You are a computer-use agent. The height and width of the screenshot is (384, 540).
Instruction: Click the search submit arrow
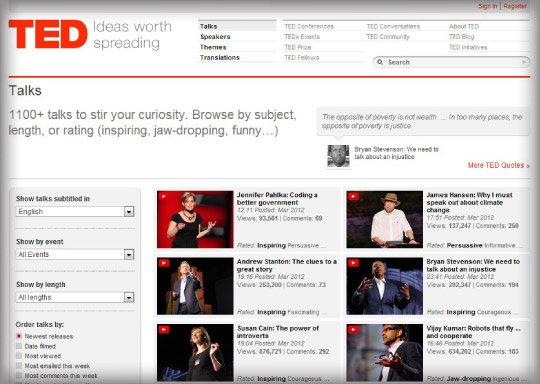pyautogui.click(x=524, y=62)
